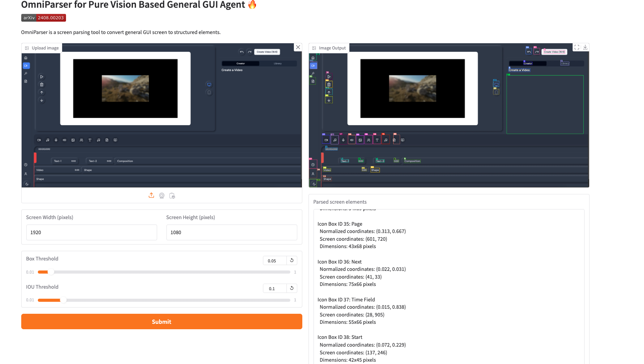
Task: View the Image Output in fullscreen
Action: tap(577, 47)
